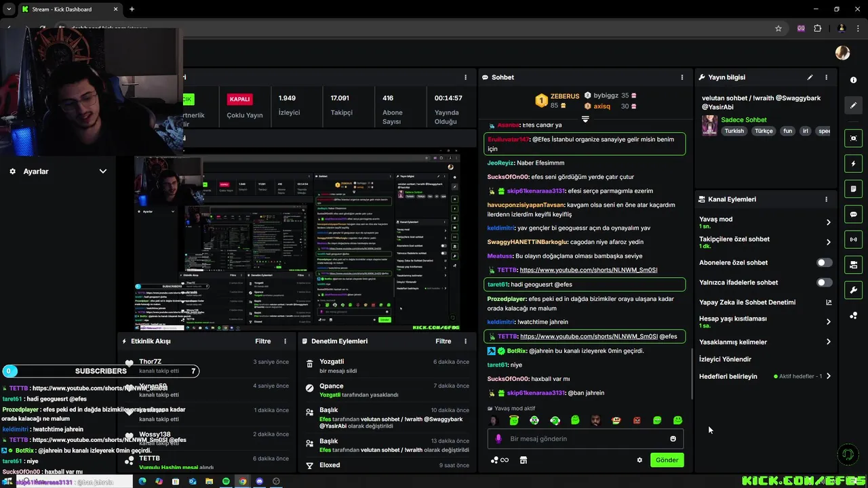Expand Takipçilere özel sohbet options
The height and width of the screenshot is (488, 868).
[828, 242]
